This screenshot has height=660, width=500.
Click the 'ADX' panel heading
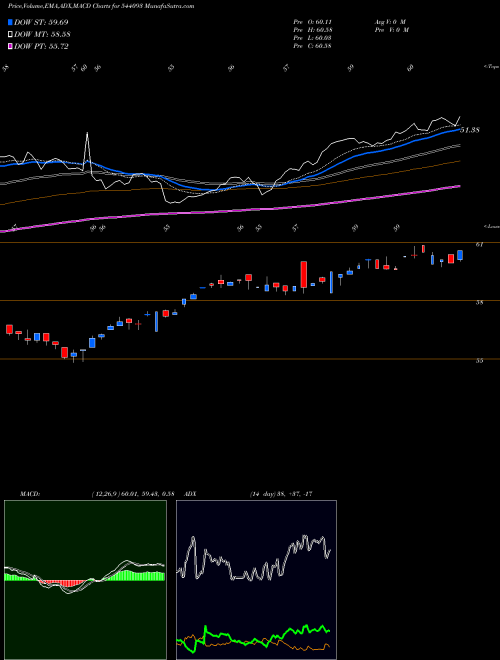(191, 494)
